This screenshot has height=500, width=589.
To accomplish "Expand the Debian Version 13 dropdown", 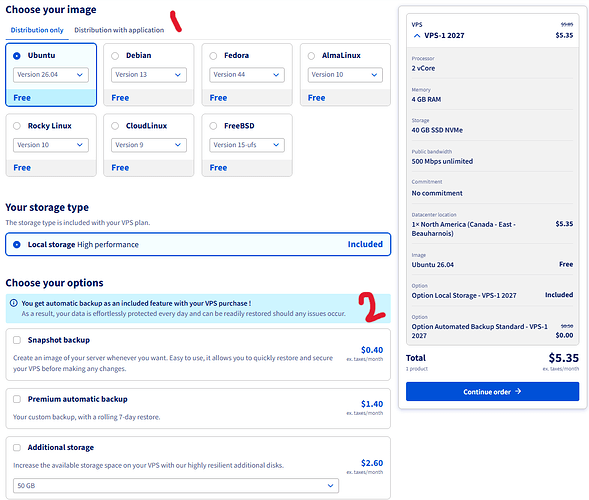I will pyautogui.click(x=149, y=75).
